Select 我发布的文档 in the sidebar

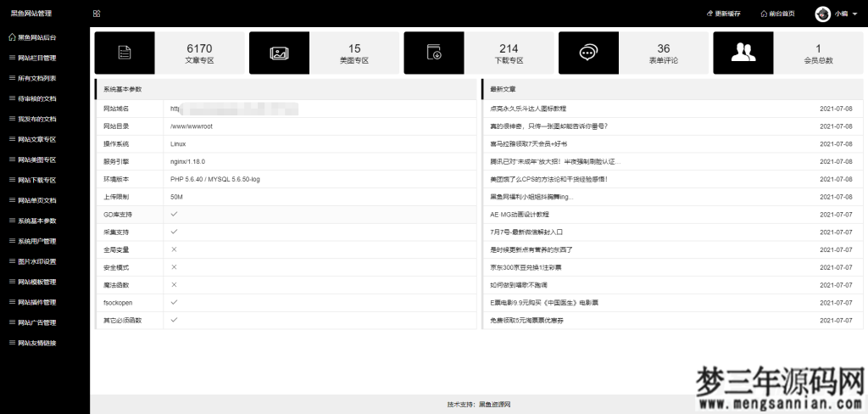tap(33, 119)
